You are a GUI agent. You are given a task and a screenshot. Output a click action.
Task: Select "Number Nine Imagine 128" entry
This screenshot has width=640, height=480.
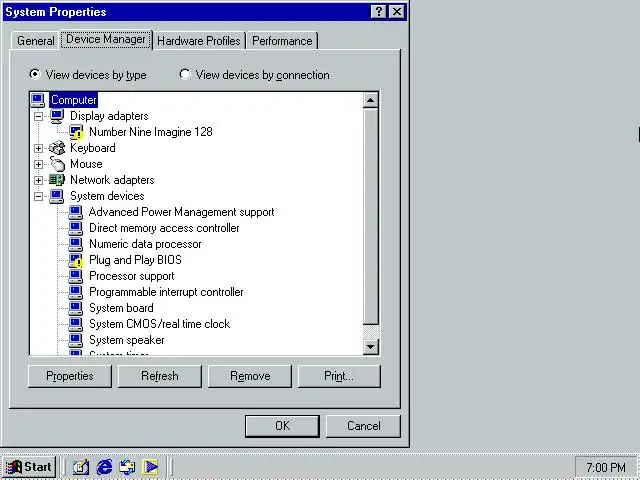(x=151, y=132)
